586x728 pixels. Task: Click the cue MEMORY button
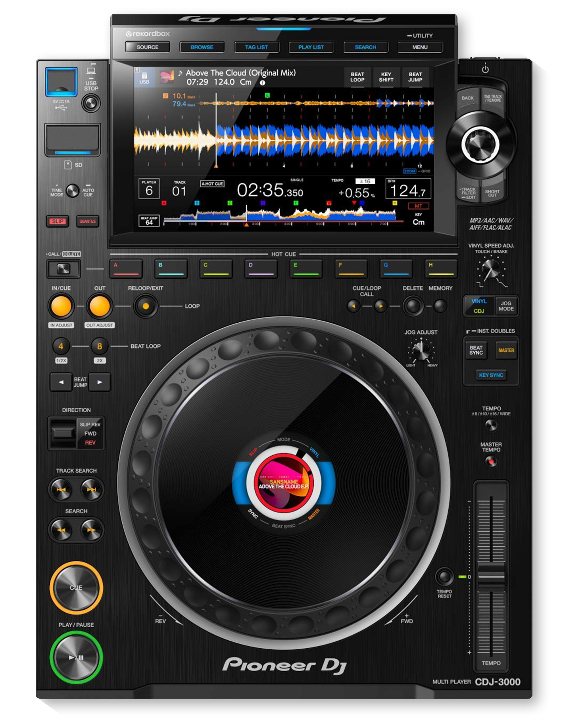click(x=440, y=306)
